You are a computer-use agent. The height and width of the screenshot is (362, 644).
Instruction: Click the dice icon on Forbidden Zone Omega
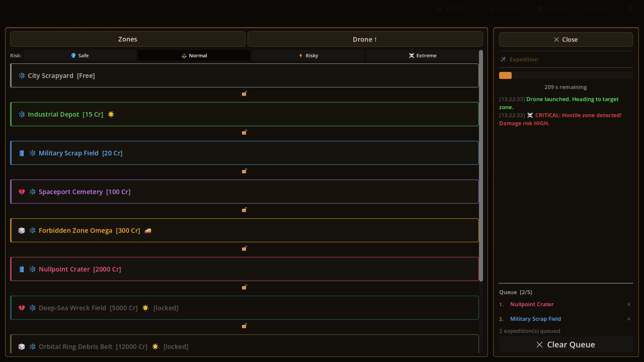pos(22,231)
